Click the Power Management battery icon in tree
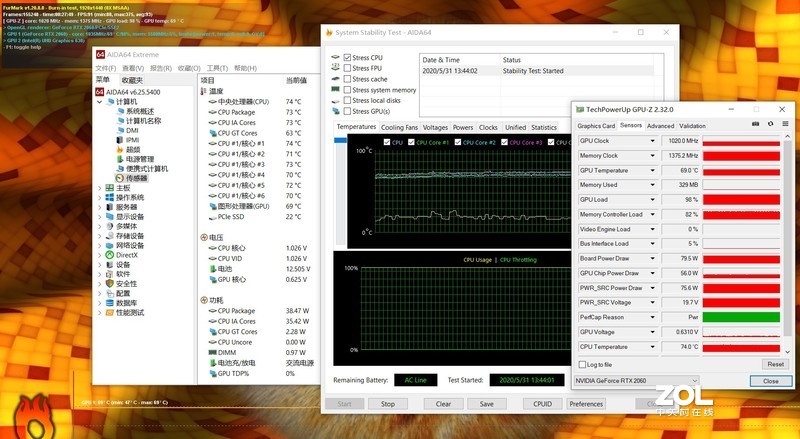Screen dimensions: 800x439 pyautogui.click(x=120, y=159)
